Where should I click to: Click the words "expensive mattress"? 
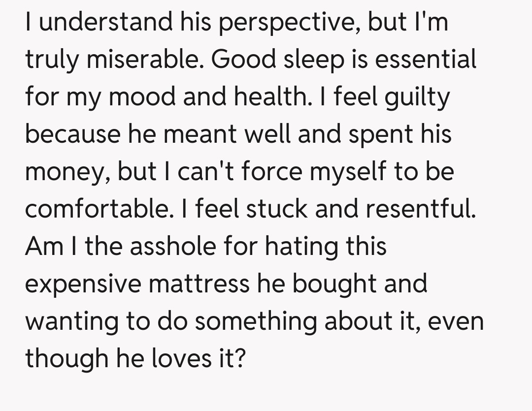pyautogui.click(x=137, y=285)
